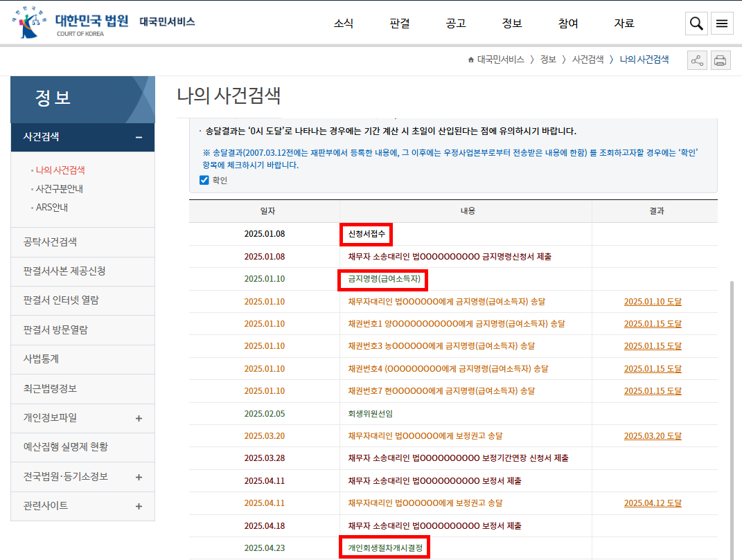Open the 2025.04.12 도달 result link

click(652, 503)
